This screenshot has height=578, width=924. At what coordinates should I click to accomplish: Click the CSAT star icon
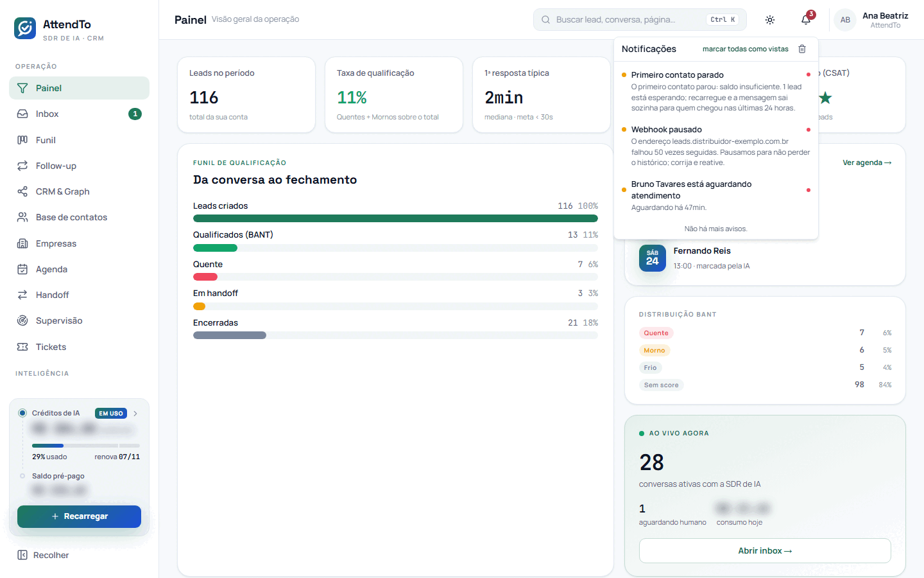coord(825,98)
